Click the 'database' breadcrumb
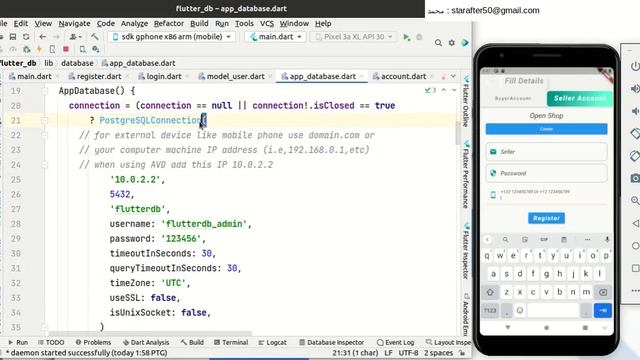This screenshot has width=640, height=360. point(77,63)
